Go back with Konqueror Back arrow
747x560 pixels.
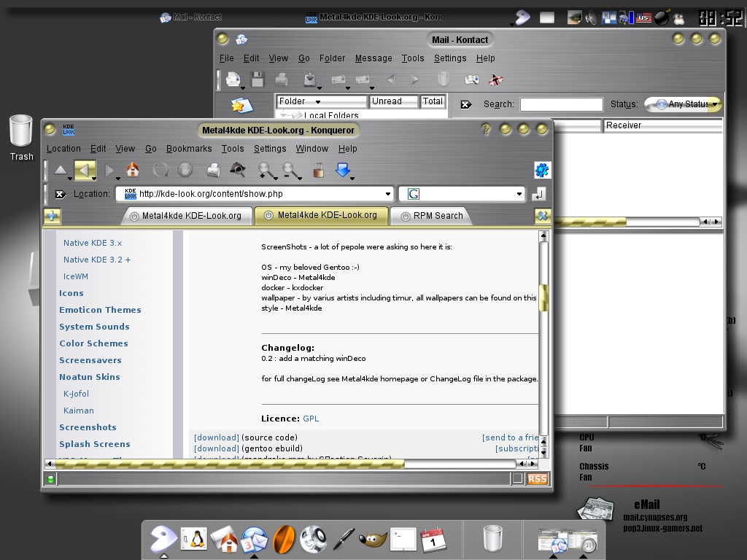84,170
